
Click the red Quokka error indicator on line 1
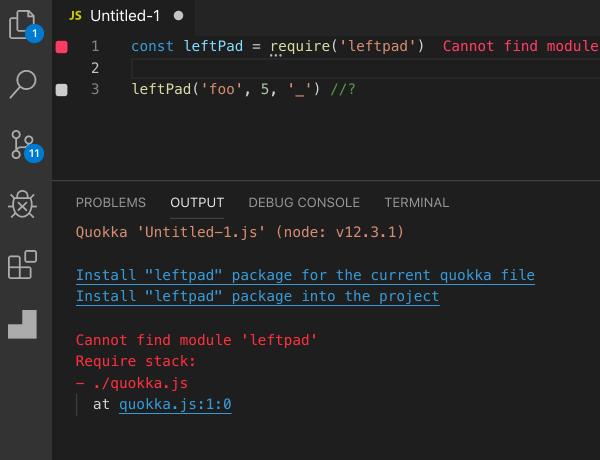[62, 47]
